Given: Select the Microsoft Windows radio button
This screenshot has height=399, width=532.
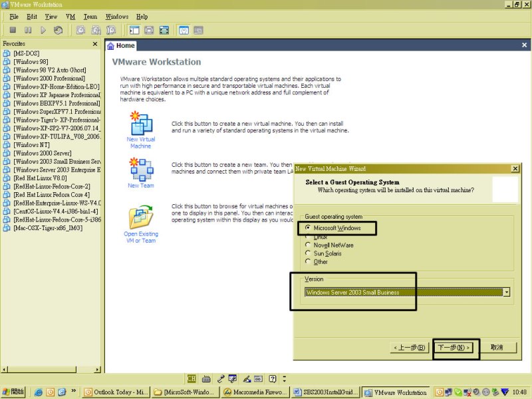Looking at the screenshot, I should pyautogui.click(x=308, y=227).
